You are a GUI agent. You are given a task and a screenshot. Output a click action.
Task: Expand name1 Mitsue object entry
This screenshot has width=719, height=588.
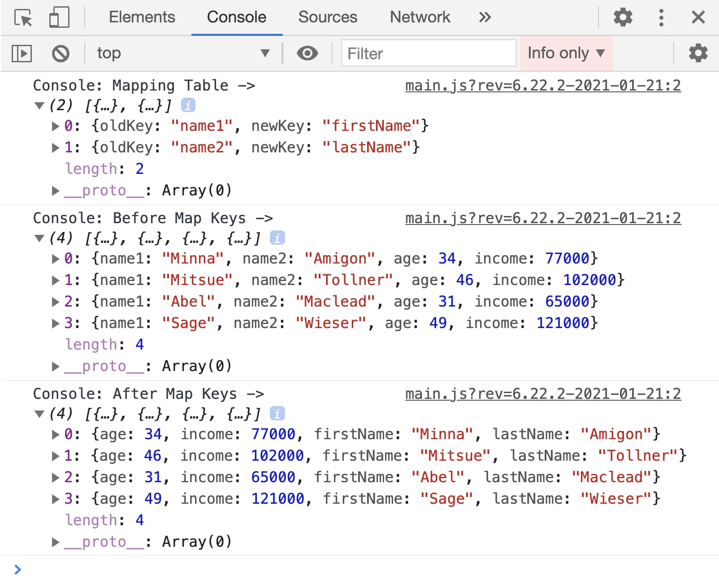point(55,281)
